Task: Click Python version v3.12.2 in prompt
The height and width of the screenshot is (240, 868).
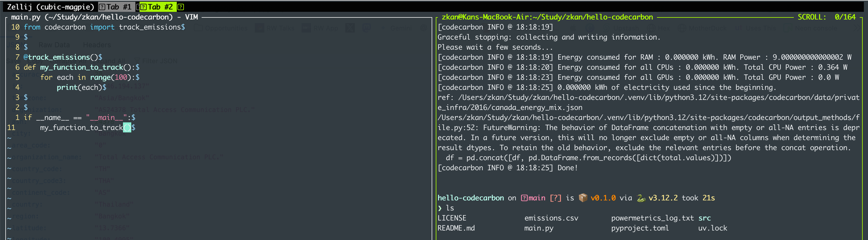Action: click(x=663, y=198)
